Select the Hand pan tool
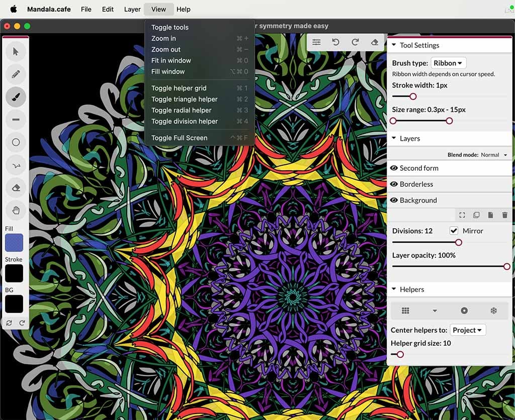This screenshot has height=420, width=515. coord(16,210)
